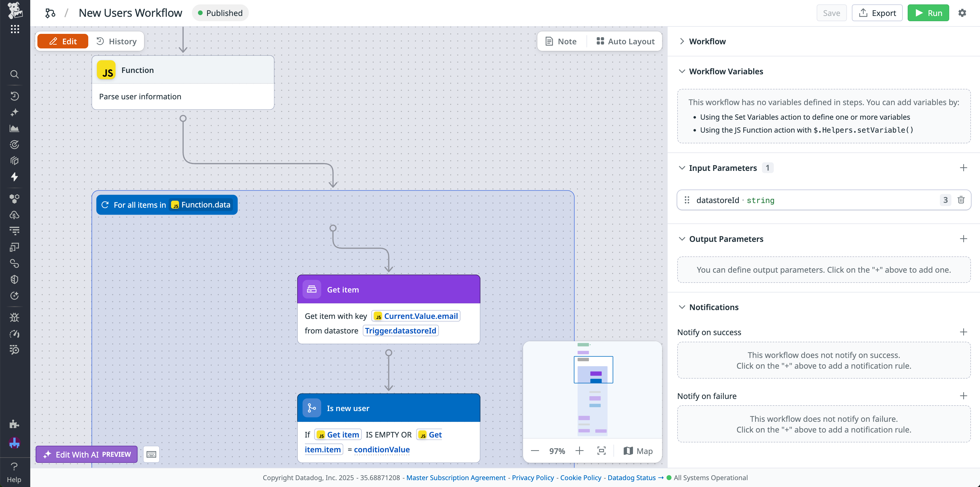This screenshot has height=487, width=980.
Task: Click the Datadog bear logo
Action: click(15, 11)
